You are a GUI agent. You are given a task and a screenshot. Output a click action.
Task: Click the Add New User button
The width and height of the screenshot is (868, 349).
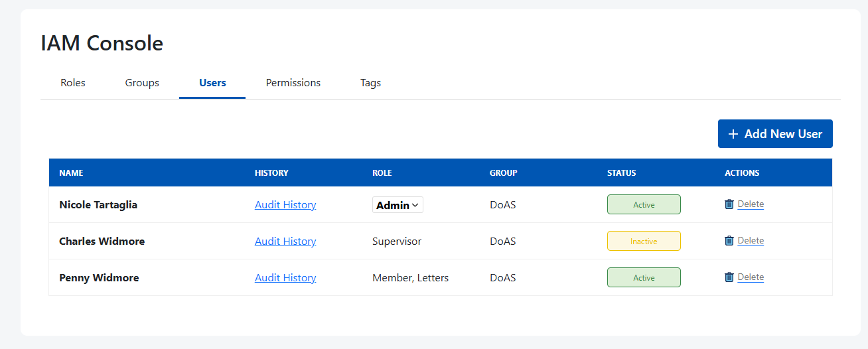(775, 134)
